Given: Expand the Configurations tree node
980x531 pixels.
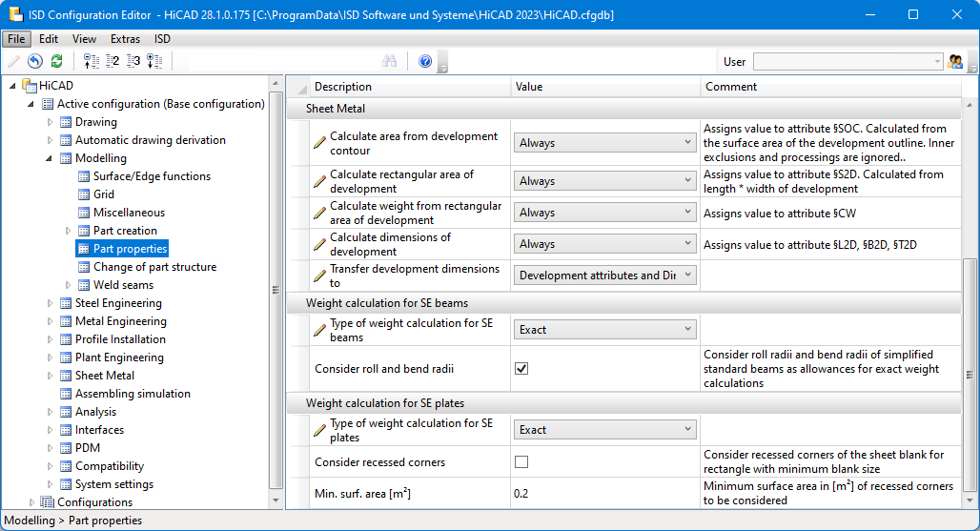Looking at the screenshot, I should [x=31, y=502].
